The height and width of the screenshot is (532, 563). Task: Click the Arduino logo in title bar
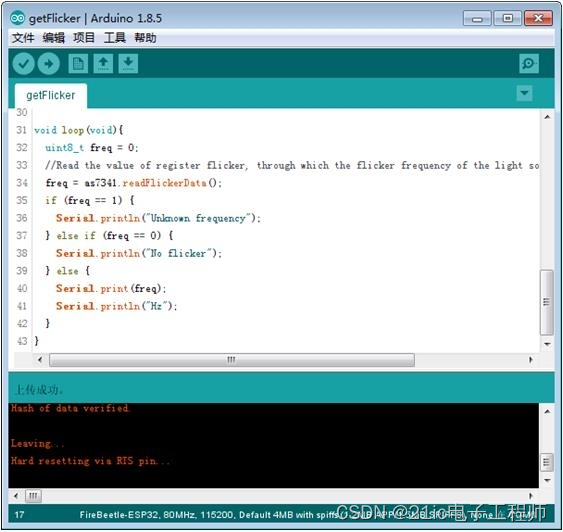tap(17, 18)
